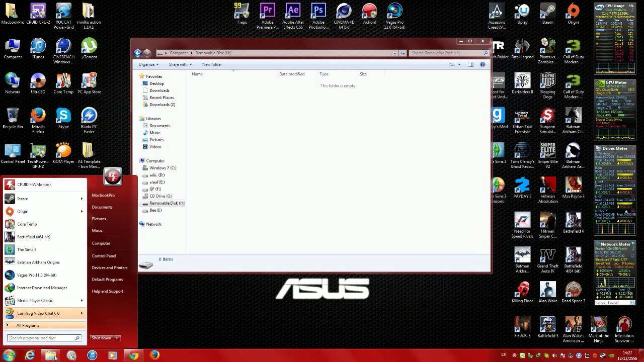Click the Search Removable Disk field
Viewport: 644px width, 362px height.
pyautogui.click(x=449, y=53)
